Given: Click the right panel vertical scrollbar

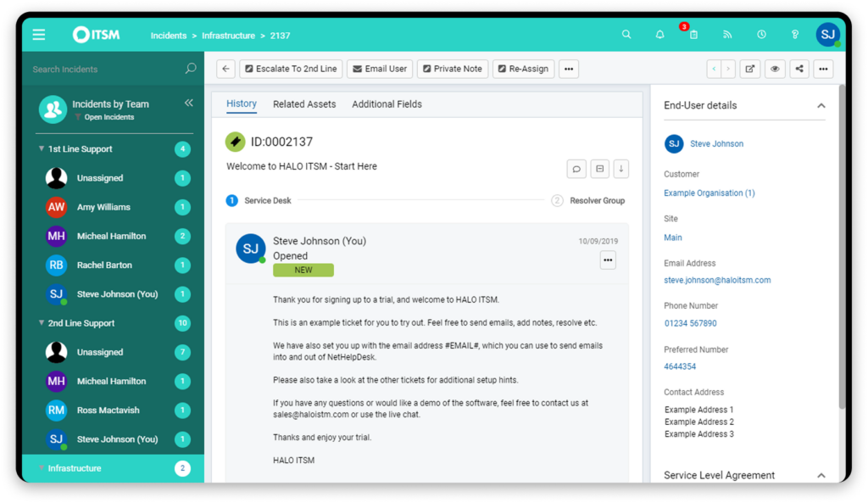Looking at the screenshot, I should click(842, 247).
